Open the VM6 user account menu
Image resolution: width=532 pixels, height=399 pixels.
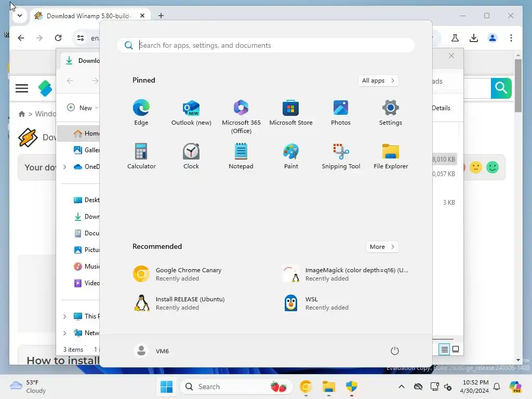151,351
